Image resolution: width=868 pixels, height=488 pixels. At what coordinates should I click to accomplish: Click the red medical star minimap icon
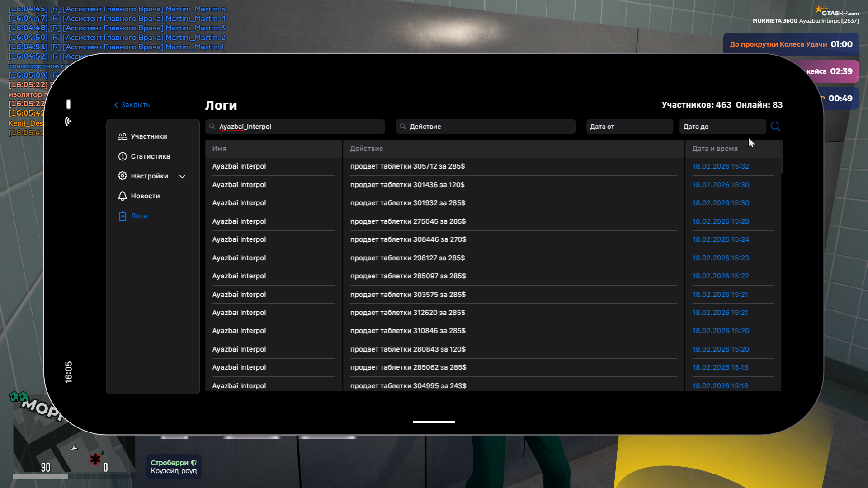[x=95, y=459]
